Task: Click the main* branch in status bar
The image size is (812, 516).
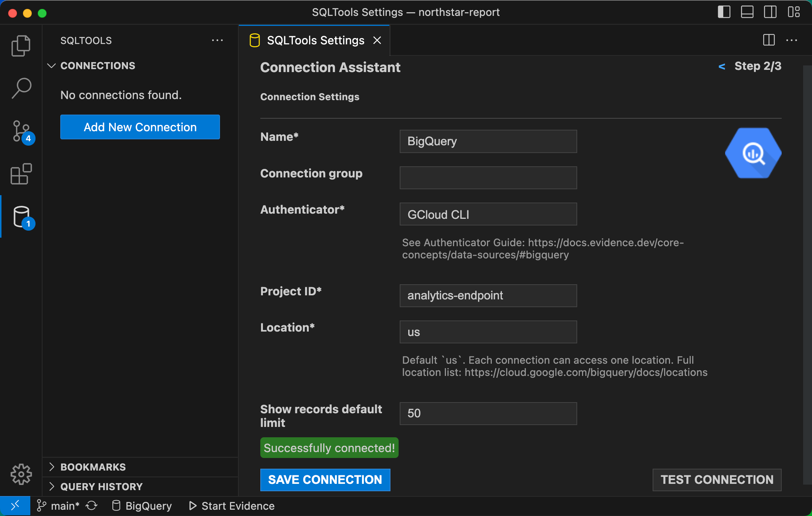Action: point(58,506)
